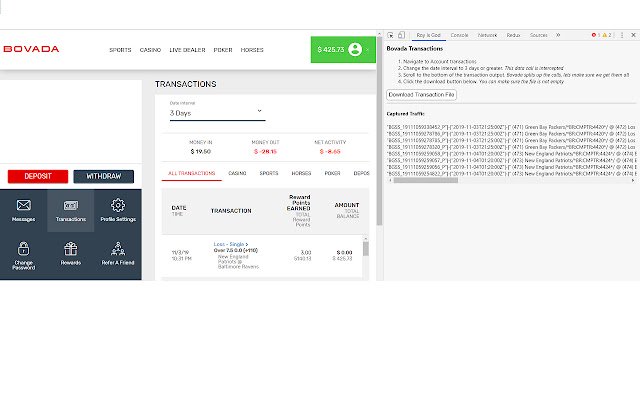Click the red Deposit button
The height and width of the screenshot is (400, 640).
click(38, 176)
